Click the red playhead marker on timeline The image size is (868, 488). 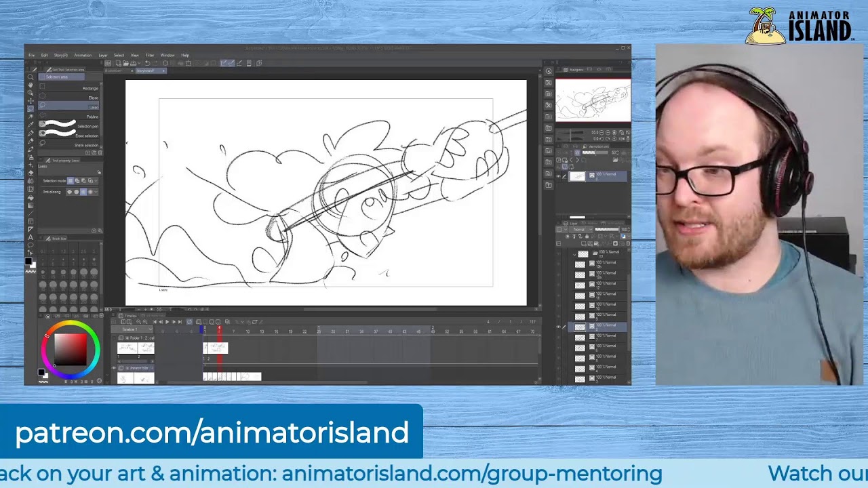point(219,329)
